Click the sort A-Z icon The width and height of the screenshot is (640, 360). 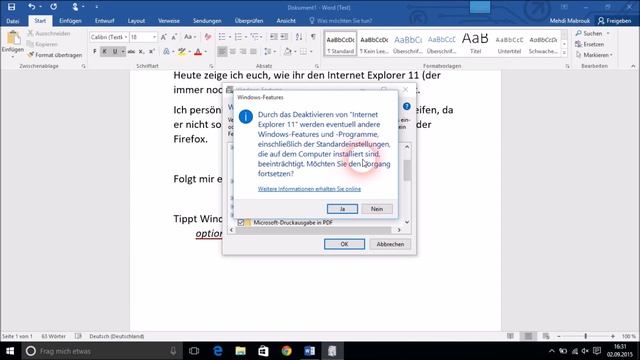click(299, 37)
